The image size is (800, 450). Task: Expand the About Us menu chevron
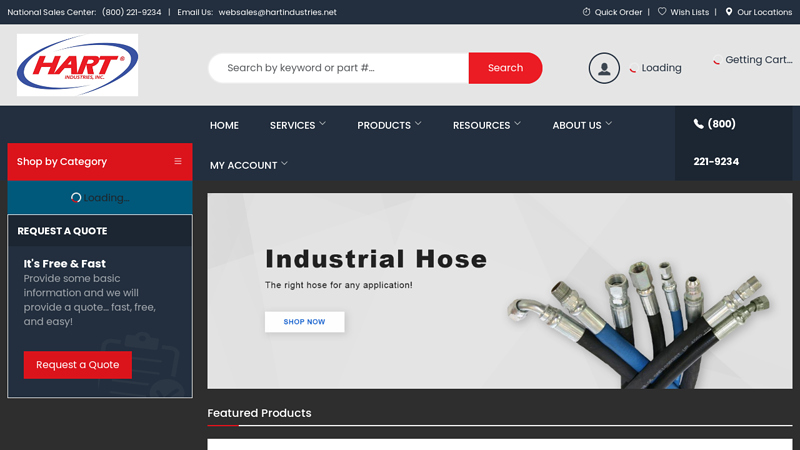click(609, 123)
